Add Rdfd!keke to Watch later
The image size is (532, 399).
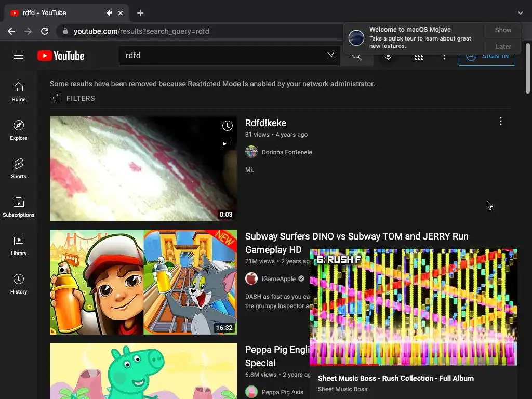pos(228,126)
